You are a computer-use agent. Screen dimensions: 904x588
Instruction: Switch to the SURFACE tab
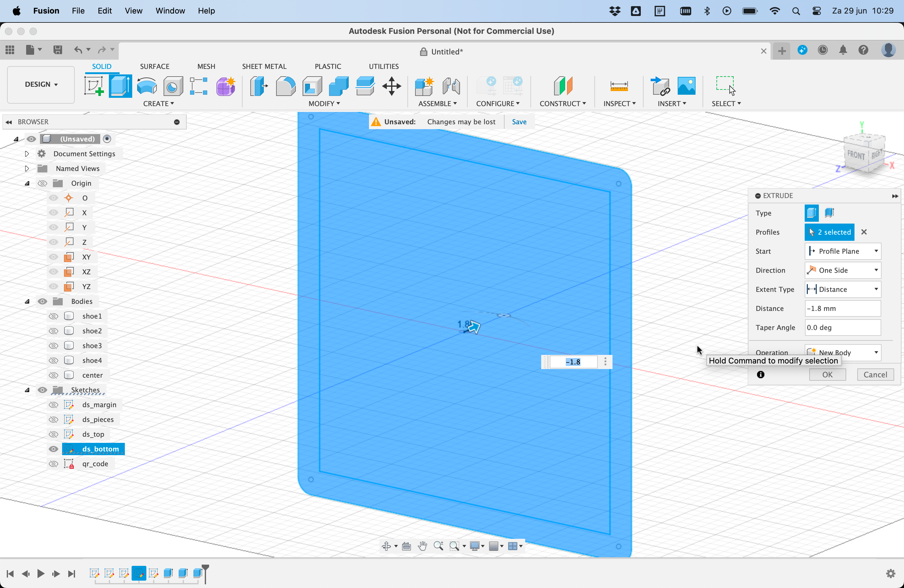click(x=155, y=66)
